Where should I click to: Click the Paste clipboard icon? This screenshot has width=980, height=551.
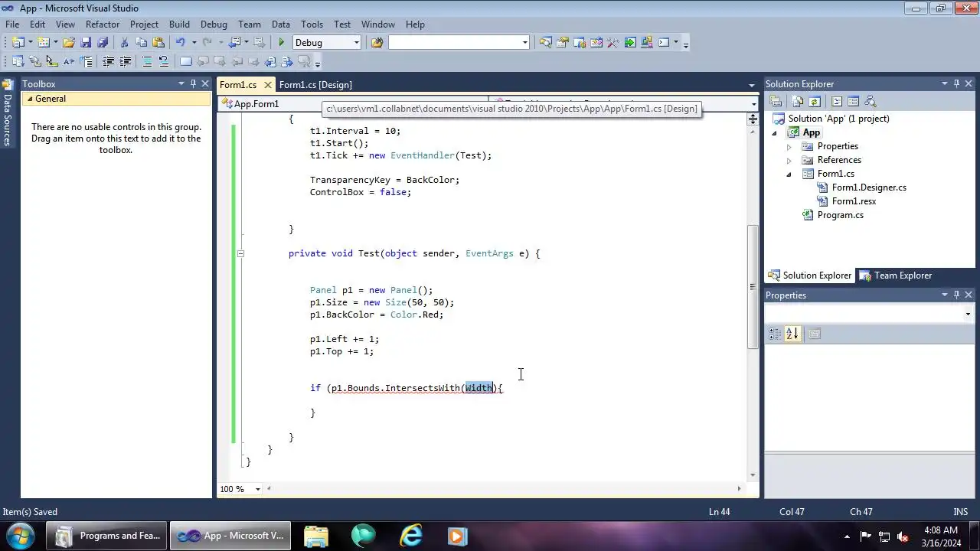pos(158,43)
